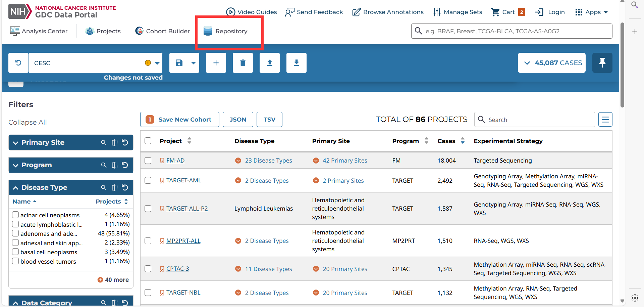644x307 pixels.
Task: Tick blood vessel tumors filter
Action: [15, 261]
